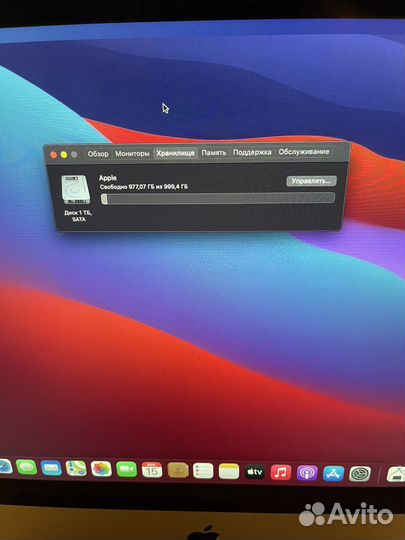Open the Notes app icon
This screenshot has width=405, height=540.
[229, 471]
